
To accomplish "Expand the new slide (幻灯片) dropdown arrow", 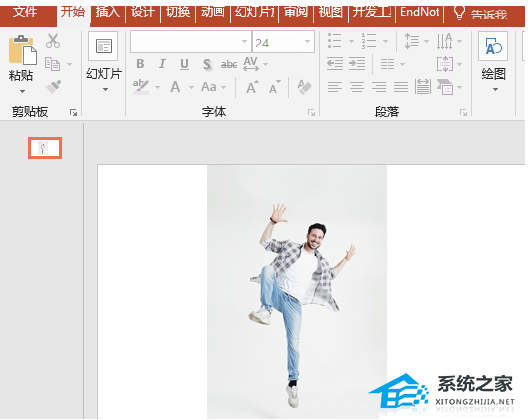I will point(105,90).
